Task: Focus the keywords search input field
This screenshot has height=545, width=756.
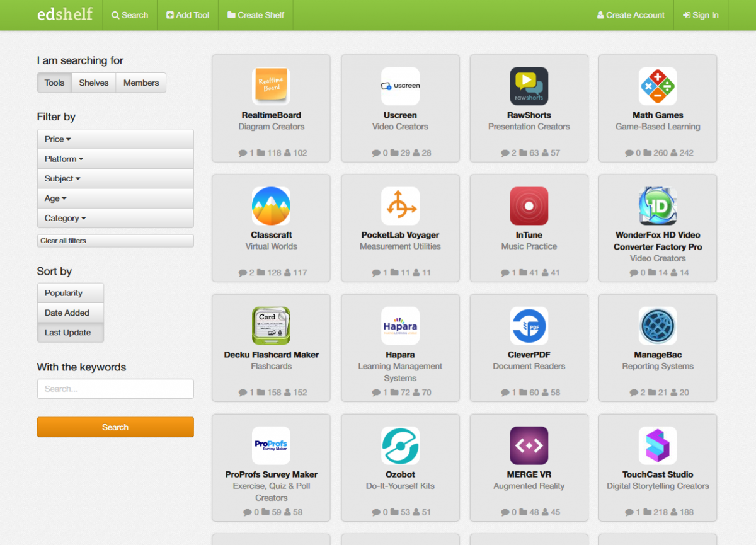Action: 115,389
